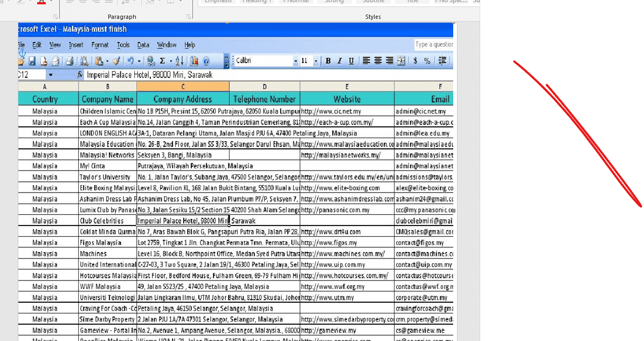Click the Website header cell
644x341 pixels.
click(x=347, y=99)
